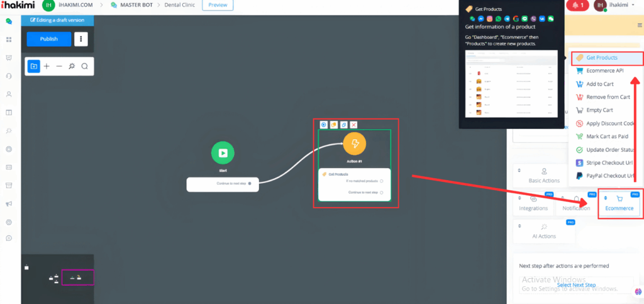Click the green Start node play icon
The image size is (644, 304).
pos(222,152)
